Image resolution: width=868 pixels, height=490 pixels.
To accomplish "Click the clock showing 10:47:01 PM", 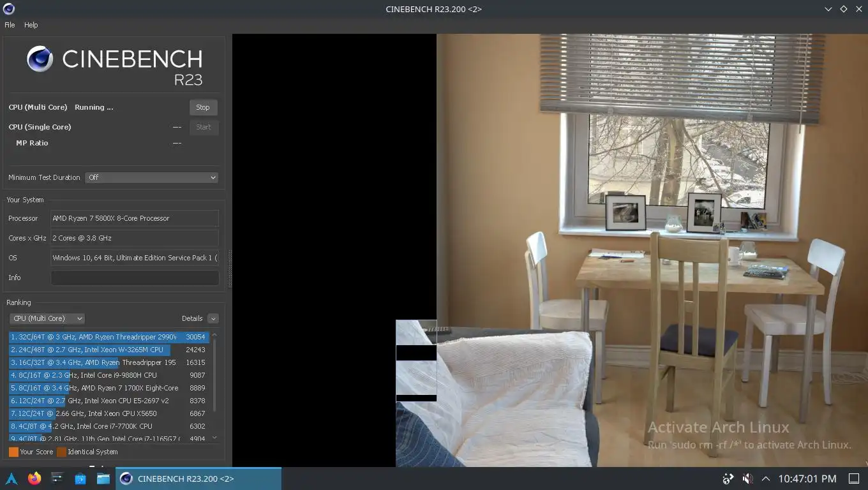I will 807,479.
